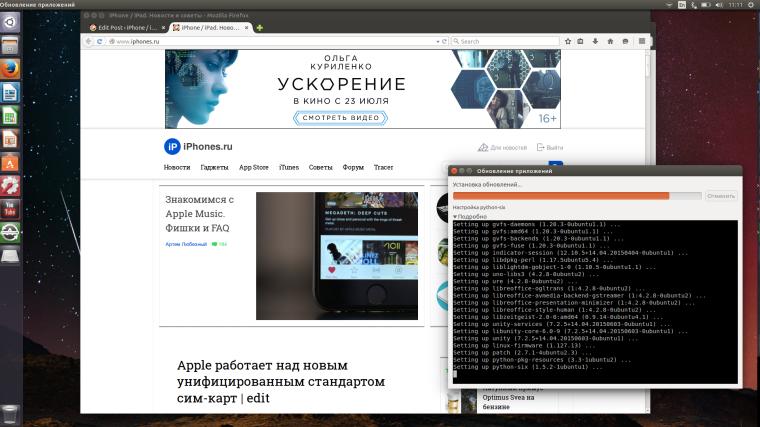Click СМОТРЕТЬ ВИДЕО banner button
Screen dimensions: 760x427
341,118
